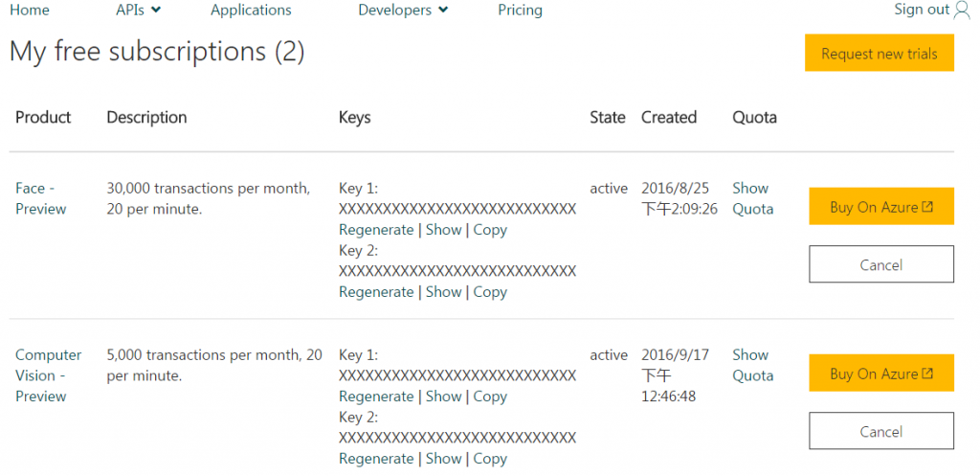This screenshot has width=980, height=476.
Task: Click Sign out link
Action: click(x=922, y=10)
